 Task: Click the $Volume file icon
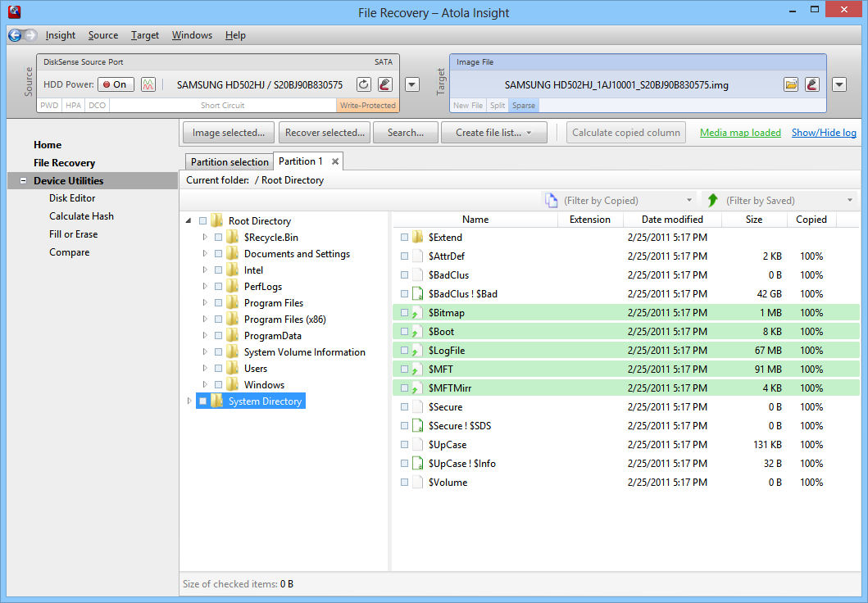click(418, 482)
